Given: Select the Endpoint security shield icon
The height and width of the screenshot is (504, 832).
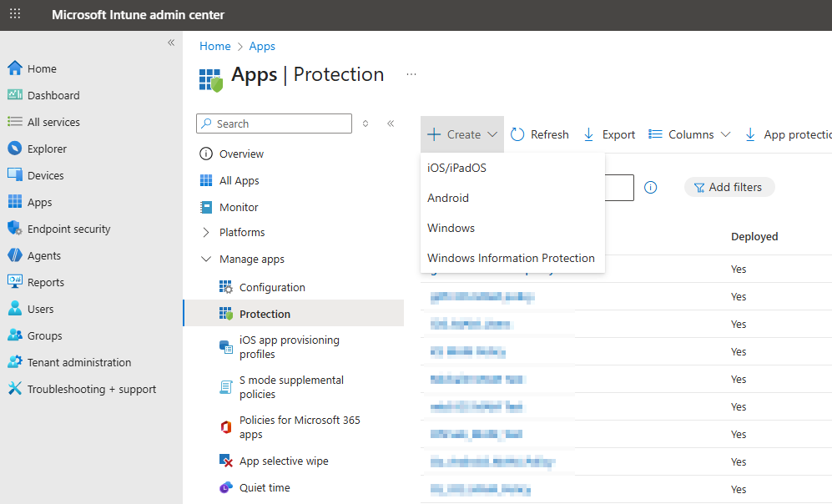Looking at the screenshot, I should click(13, 229).
